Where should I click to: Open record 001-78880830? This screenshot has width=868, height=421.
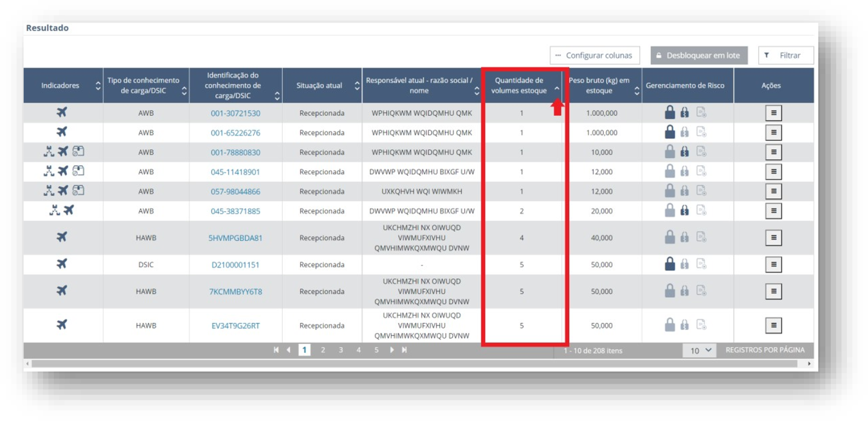tap(236, 152)
